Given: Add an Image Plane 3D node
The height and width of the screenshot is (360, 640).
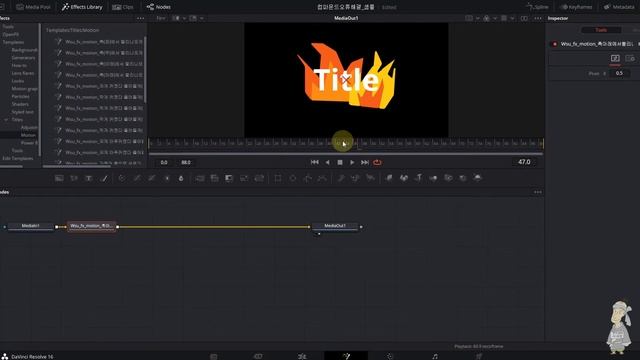Looking at the screenshot, I should [389, 178].
